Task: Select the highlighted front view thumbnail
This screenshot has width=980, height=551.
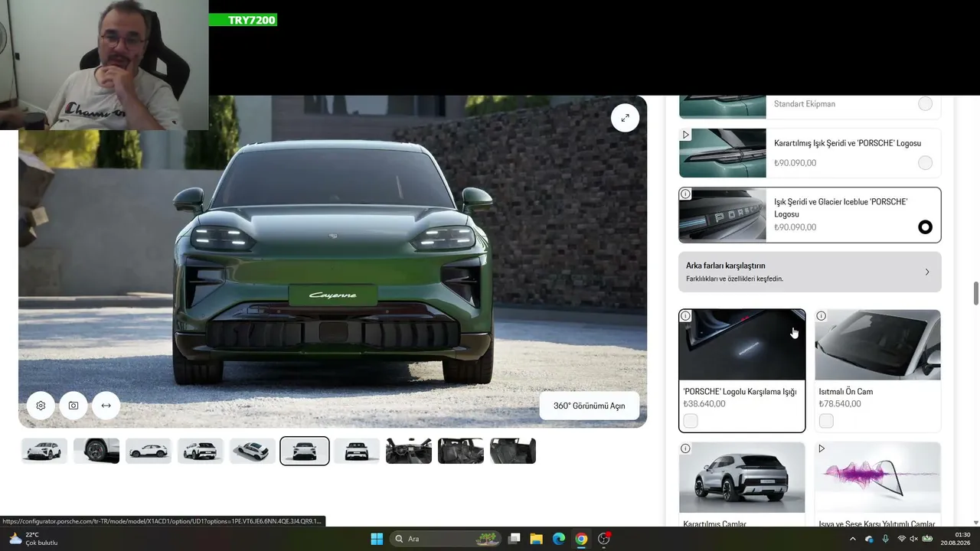Action: pos(305,451)
